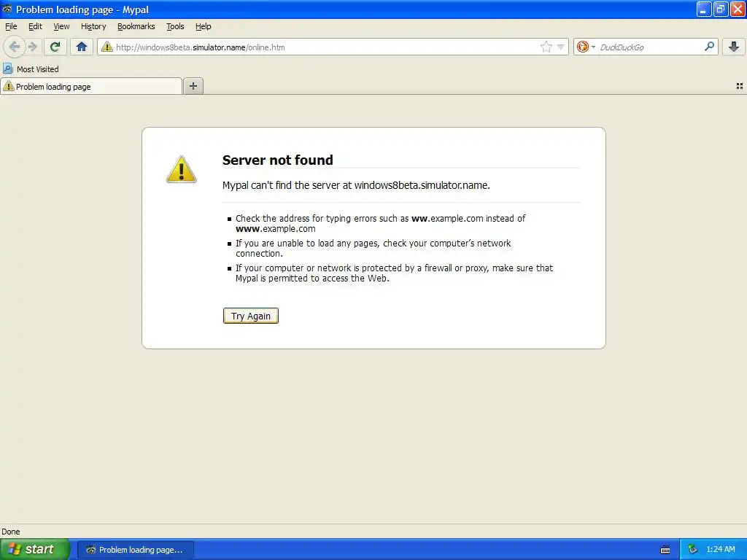Image resolution: width=747 pixels, height=560 pixels.
Task: Select Problem loading page taskbar button
Action: [x=135, y=550]
